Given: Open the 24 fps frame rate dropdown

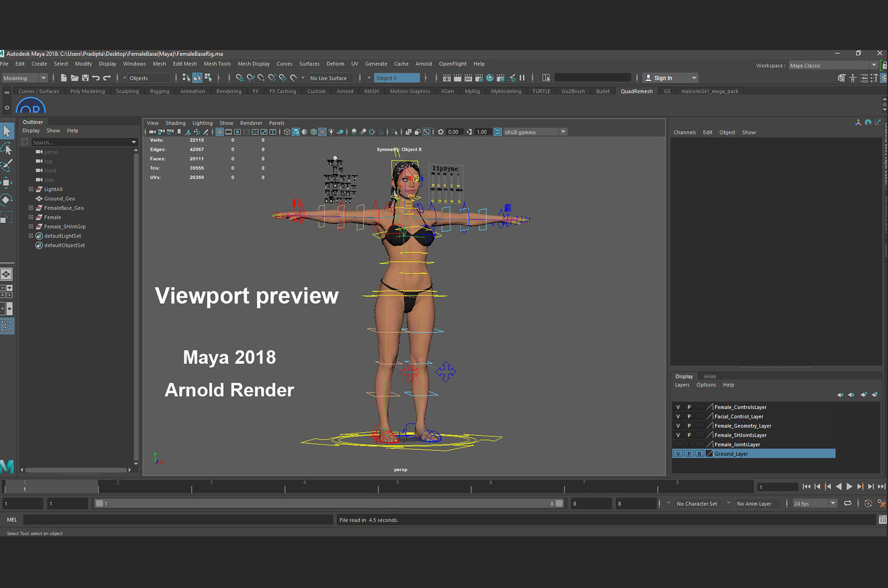Looking at the screenshot, I should (x=814, y=504).
